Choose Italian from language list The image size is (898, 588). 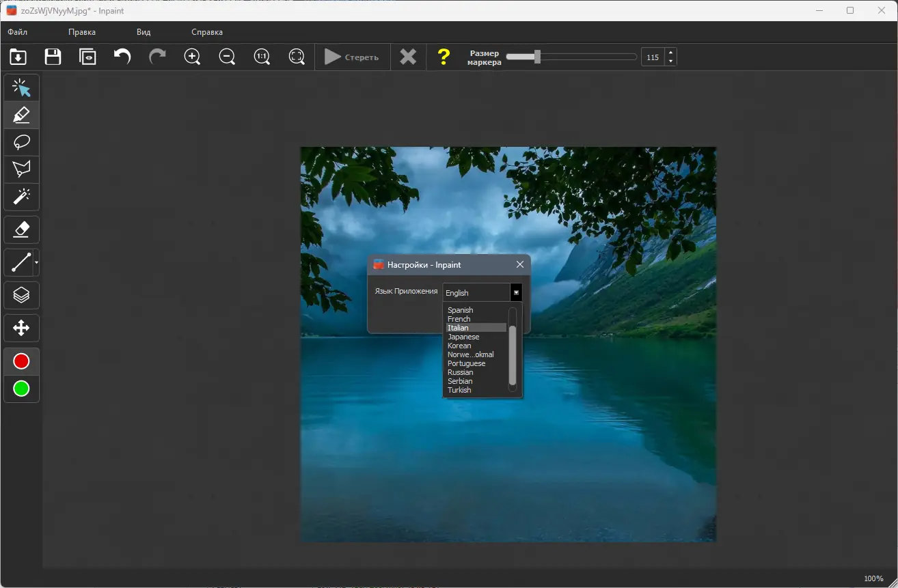click(x=459, y=328)
